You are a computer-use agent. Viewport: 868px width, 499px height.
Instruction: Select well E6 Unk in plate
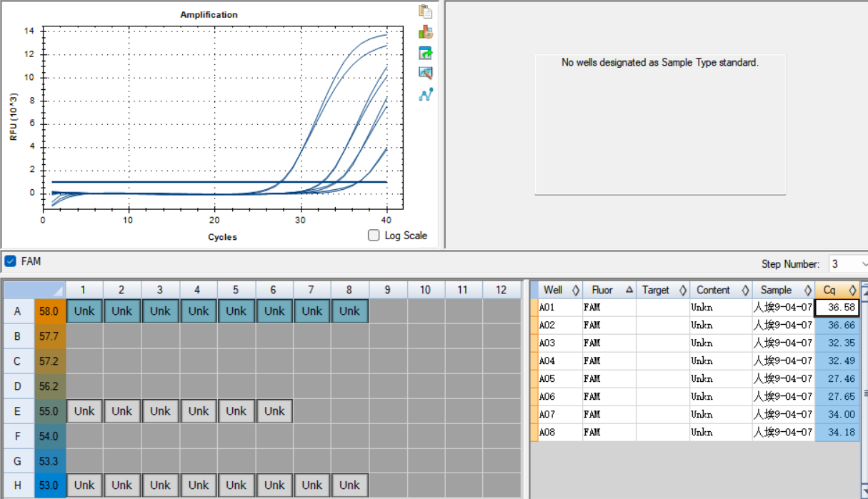274,411
